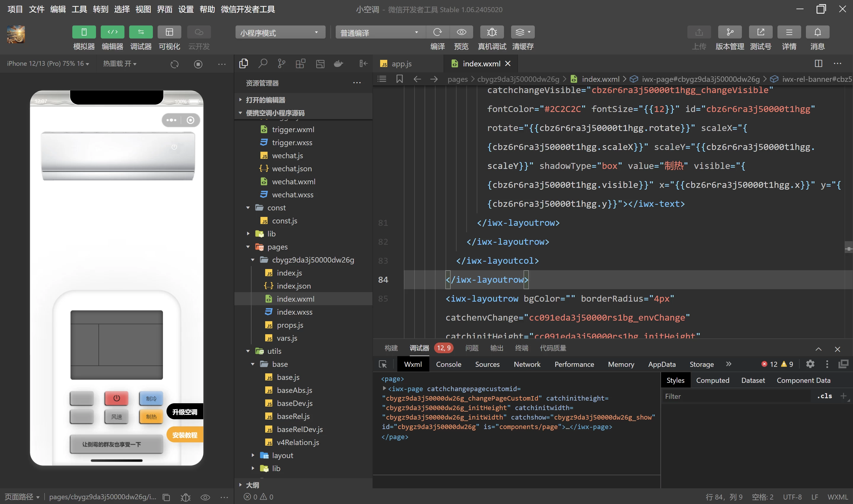Screen dimensions: 853x504
Task: Toggle the debugger panel button
Action: (141, 32)
